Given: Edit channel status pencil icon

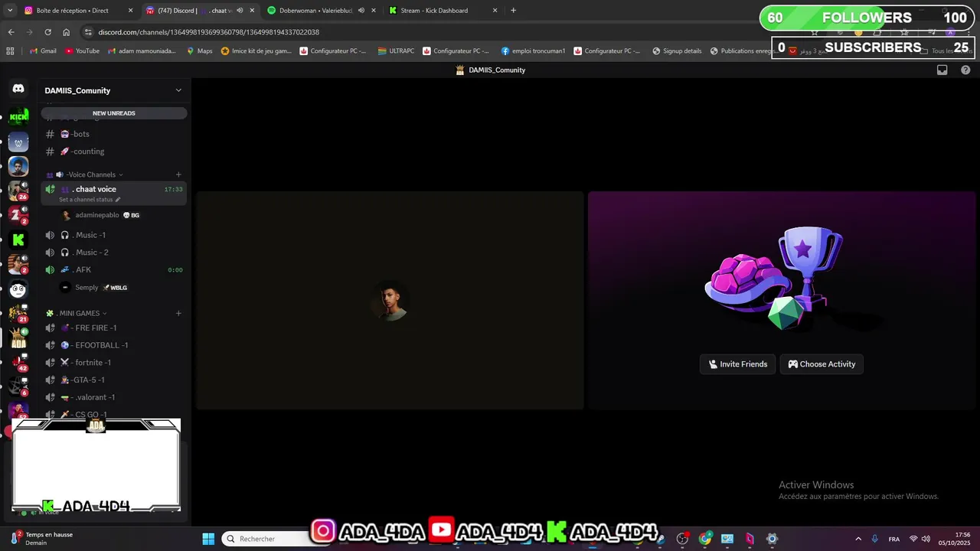Looking at the screenshot, I should pos(118,200).
